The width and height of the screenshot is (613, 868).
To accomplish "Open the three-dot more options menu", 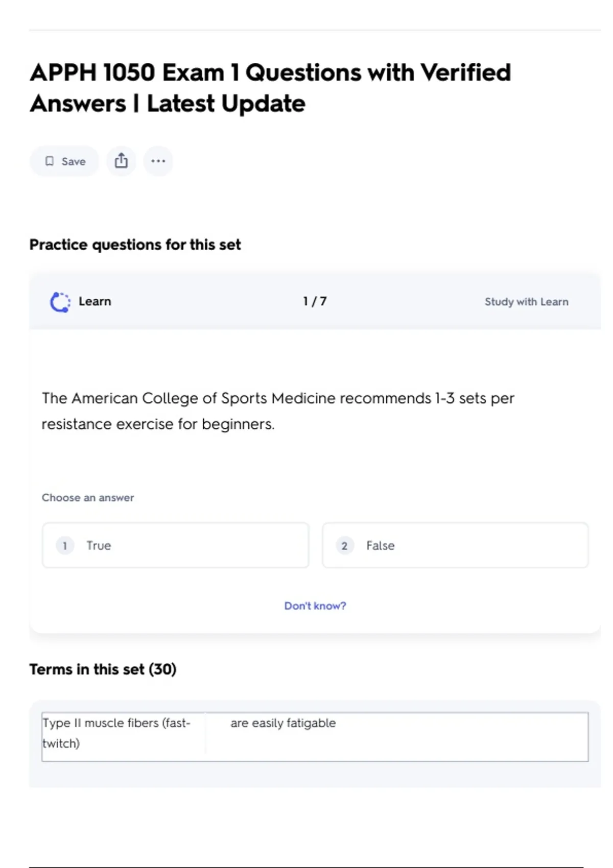I will (x=158, y=161).
